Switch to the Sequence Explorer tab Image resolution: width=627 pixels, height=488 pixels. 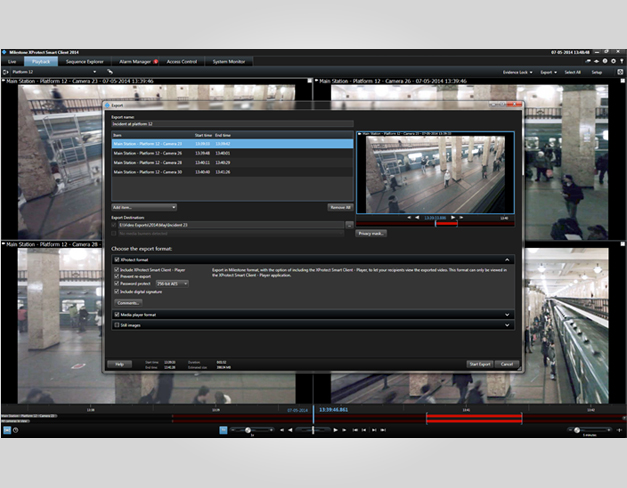[x=83, y=61]
